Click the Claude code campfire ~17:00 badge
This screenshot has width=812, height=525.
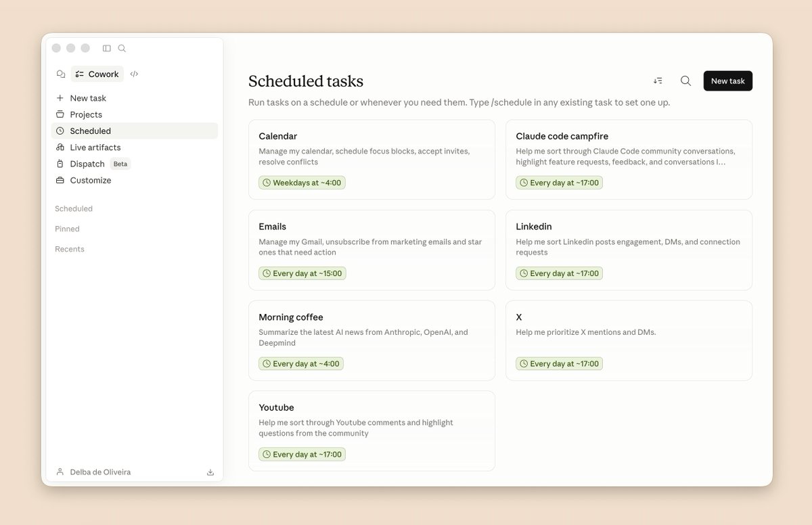(x=559, y=183)
